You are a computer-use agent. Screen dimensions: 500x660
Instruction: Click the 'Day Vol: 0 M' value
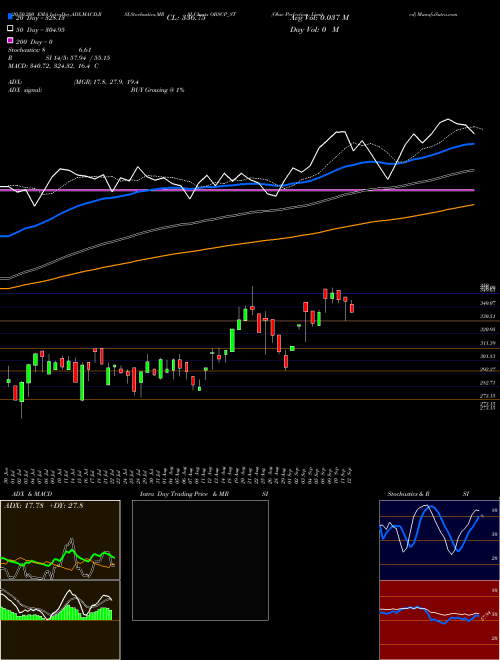pyautogui.click(x=314, y=29)
